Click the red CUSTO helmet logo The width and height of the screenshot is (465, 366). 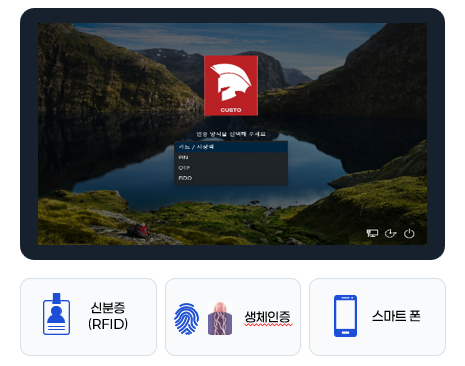tap(231, 86)
